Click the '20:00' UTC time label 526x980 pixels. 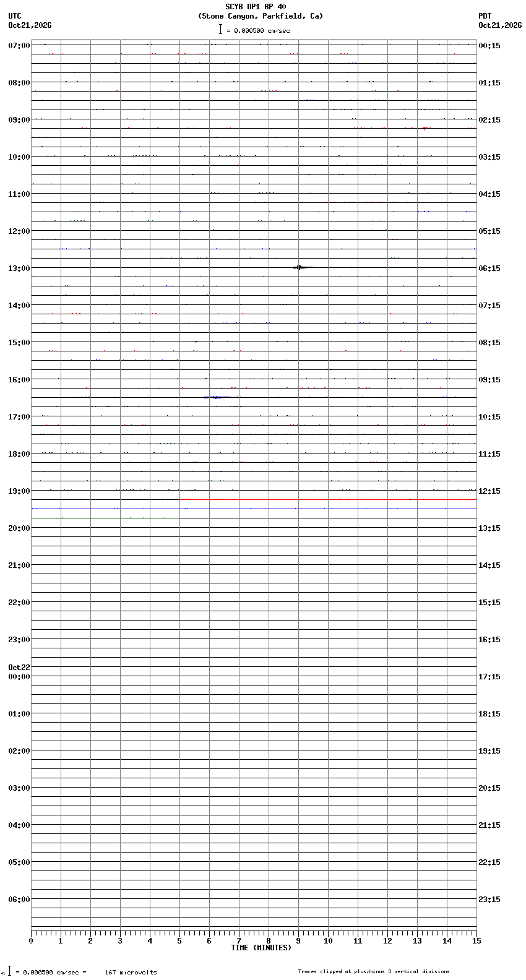pos(19,528)
